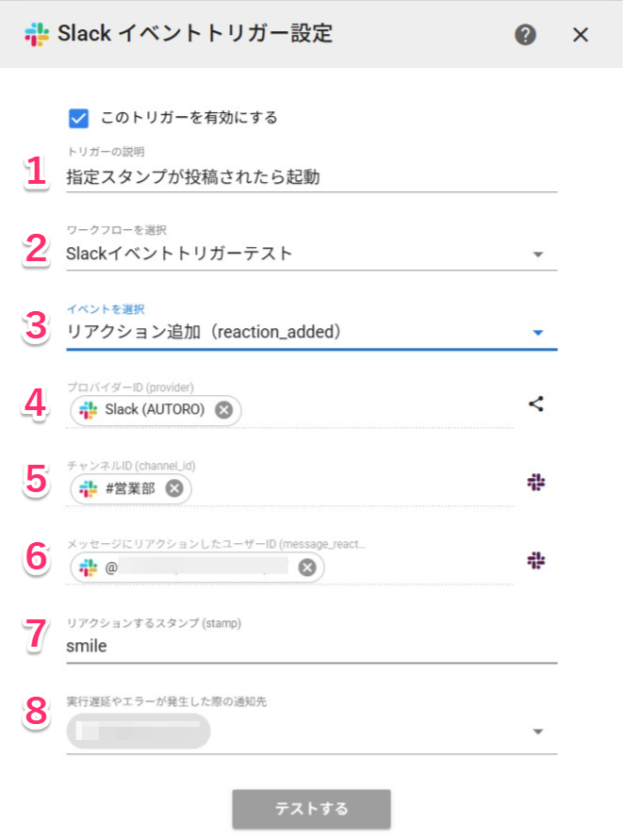The image size is (623, 840).
Task: Remove the Slack (AUTORO) provider chip
Action: click(223, 410)
